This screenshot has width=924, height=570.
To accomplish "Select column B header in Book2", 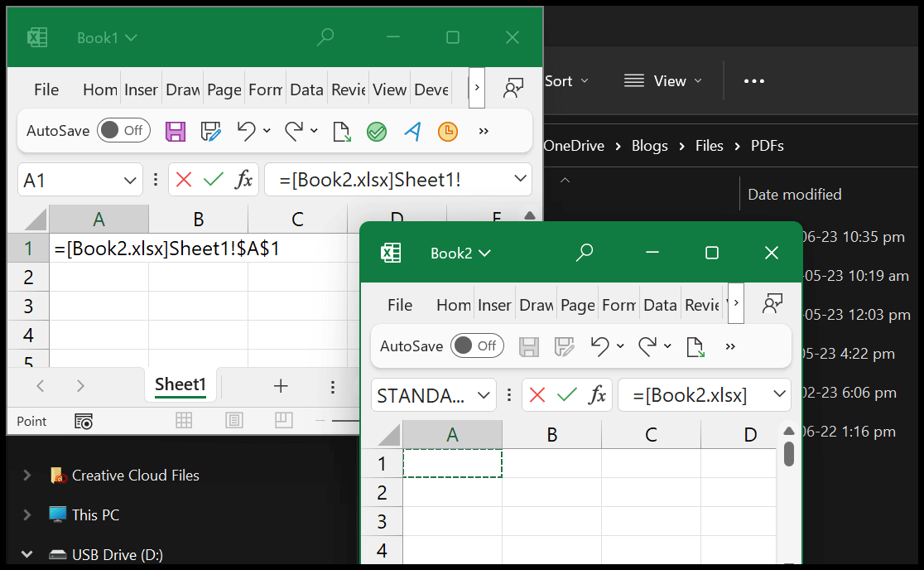I will [x=551, y=434].
